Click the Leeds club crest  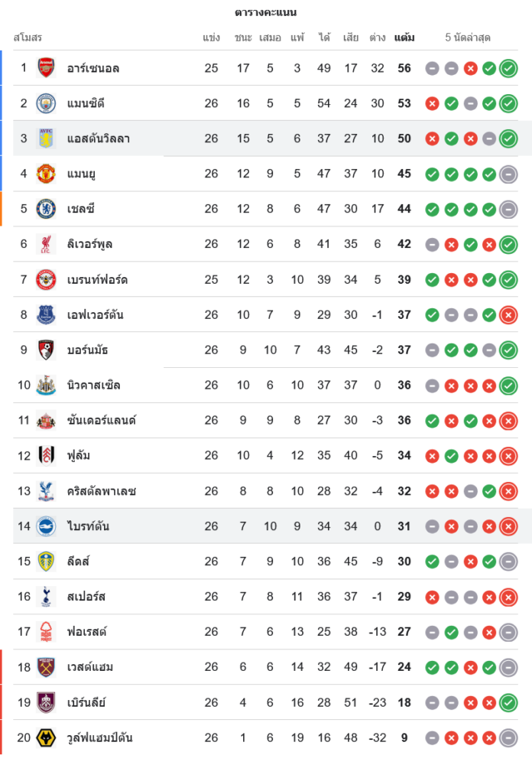pyautogui.click(x=47, y=562)
